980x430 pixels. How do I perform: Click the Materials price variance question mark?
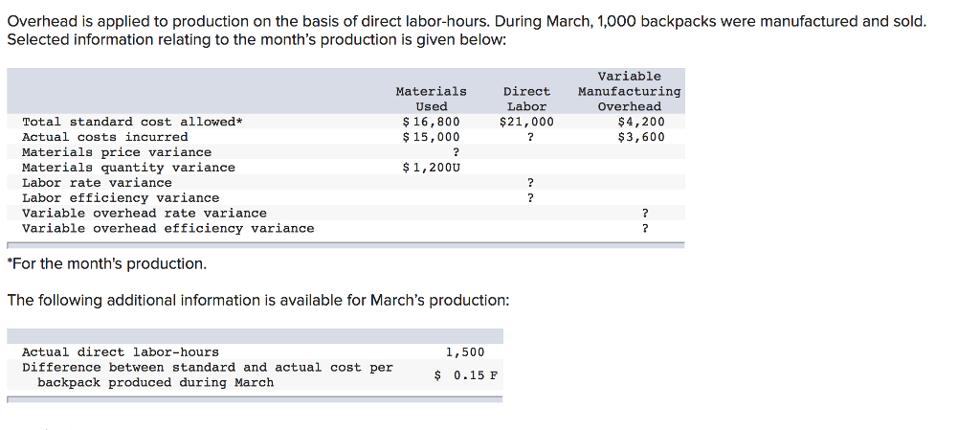[457, 152]
